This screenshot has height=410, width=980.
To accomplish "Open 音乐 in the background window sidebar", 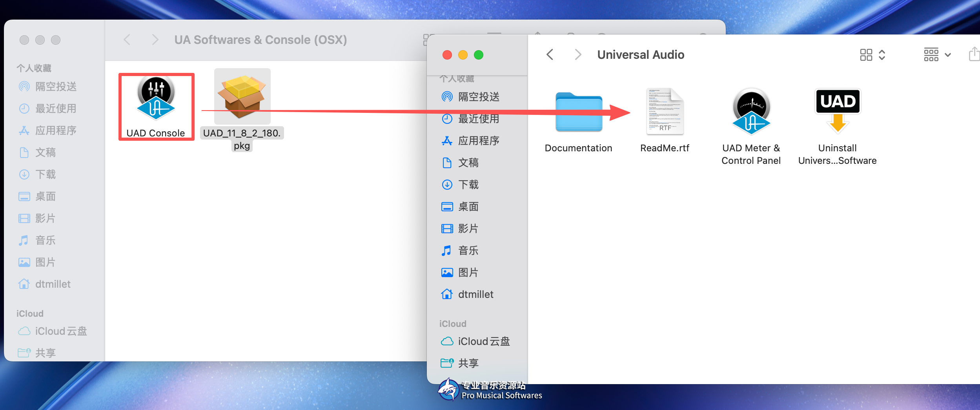I will click(x=45, y=240).
